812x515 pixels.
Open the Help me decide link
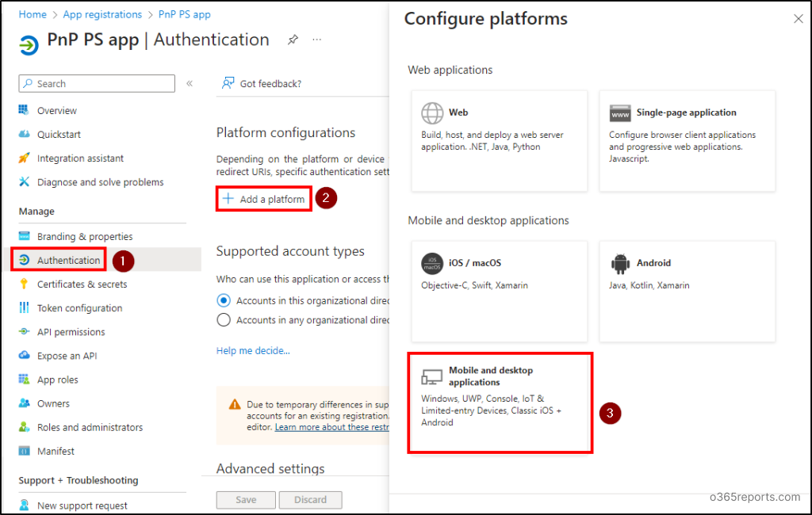pos(253,350)
